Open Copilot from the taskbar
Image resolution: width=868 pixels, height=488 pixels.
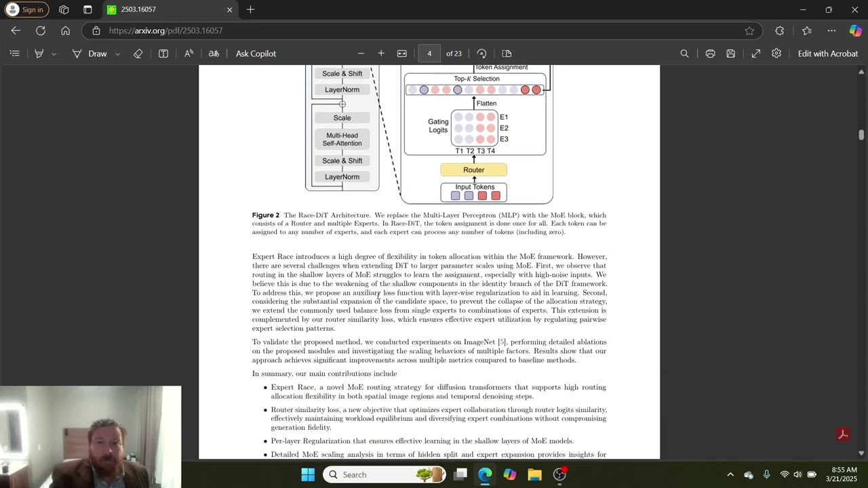(x=510, y=474)
